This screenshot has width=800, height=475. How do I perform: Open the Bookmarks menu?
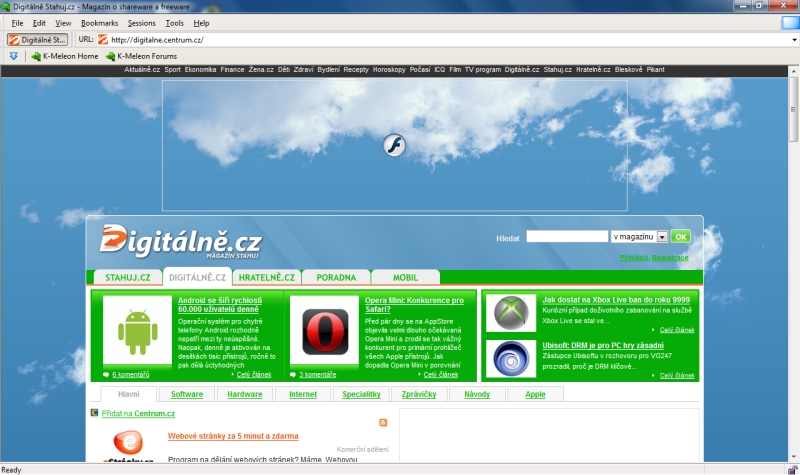99,23
